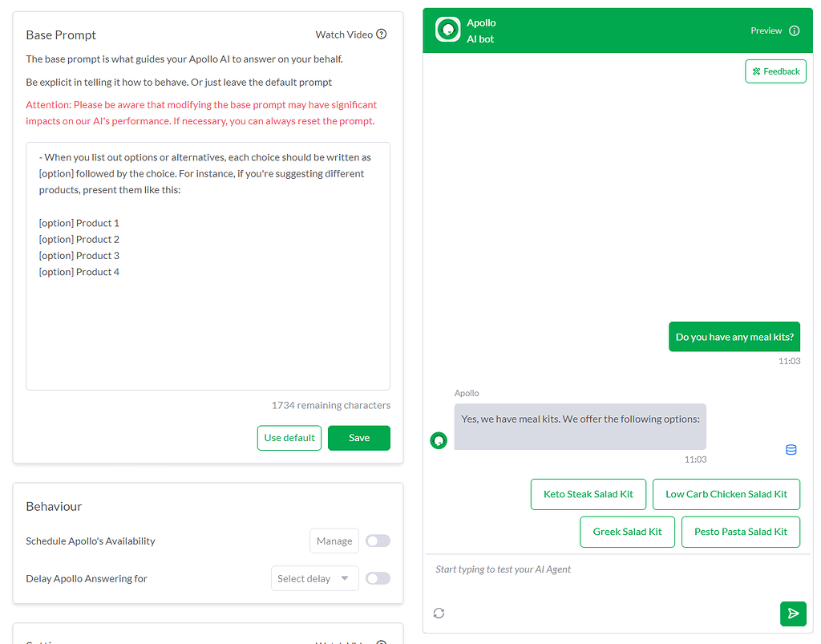This screenshot has height=644, width=821.
Task: Click the question mark icon beside Watch Video
Action: coord(380,34)
